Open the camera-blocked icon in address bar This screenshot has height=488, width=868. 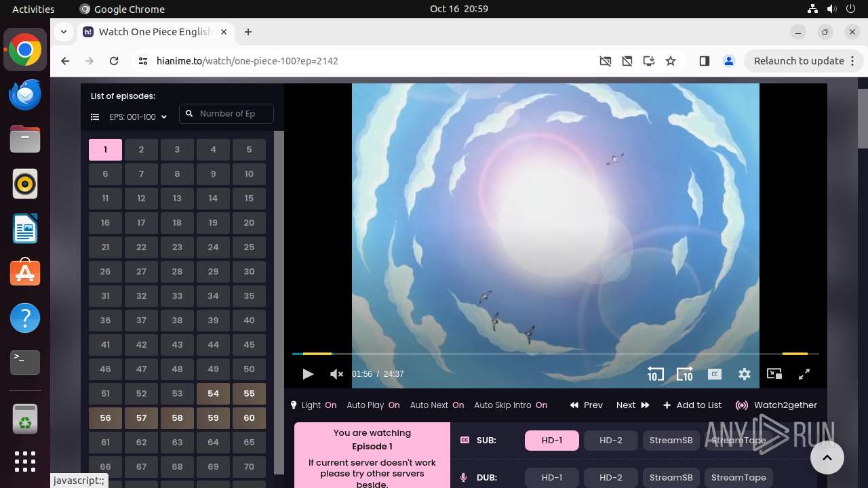point(606,61)
